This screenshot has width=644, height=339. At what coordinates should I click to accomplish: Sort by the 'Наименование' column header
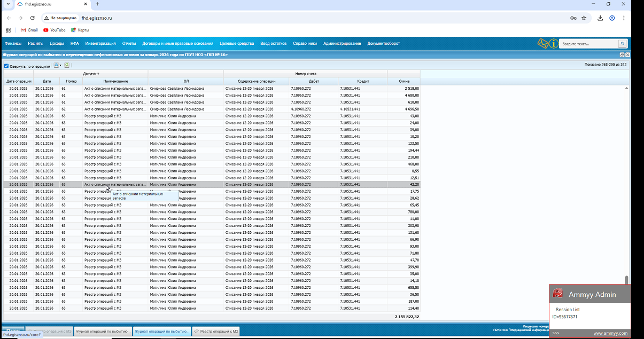point(115,81)
